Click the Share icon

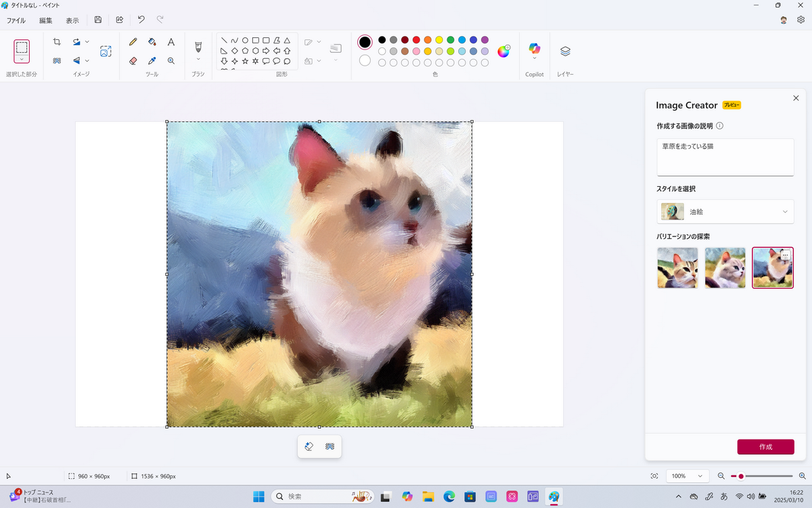click(x=120, y=20)
